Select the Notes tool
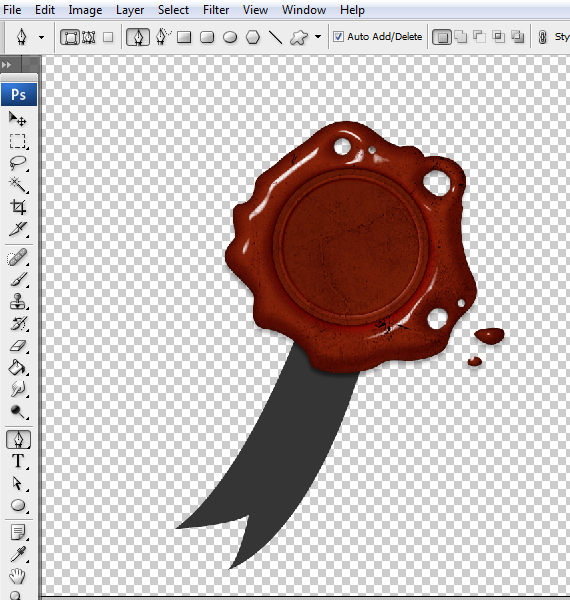 point(18,532)
